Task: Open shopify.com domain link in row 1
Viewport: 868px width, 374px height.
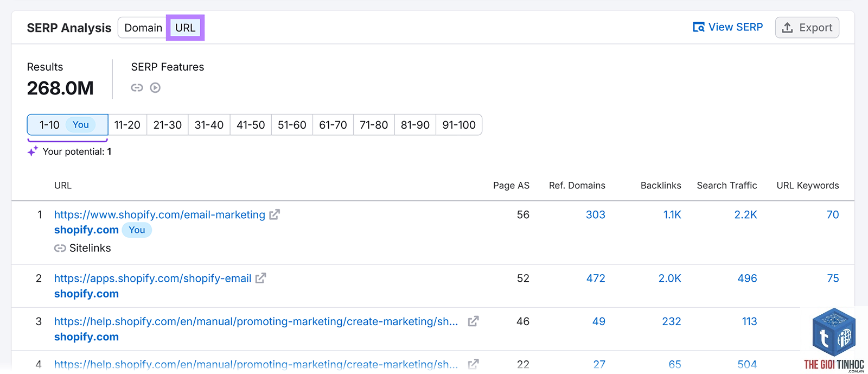Action: pyautogui.click(x=86, y=230)
